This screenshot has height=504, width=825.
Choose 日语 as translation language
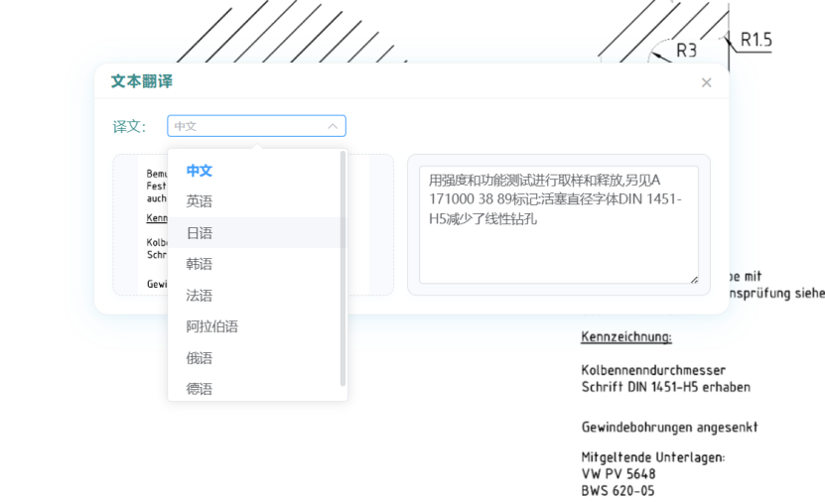(257, 233)
